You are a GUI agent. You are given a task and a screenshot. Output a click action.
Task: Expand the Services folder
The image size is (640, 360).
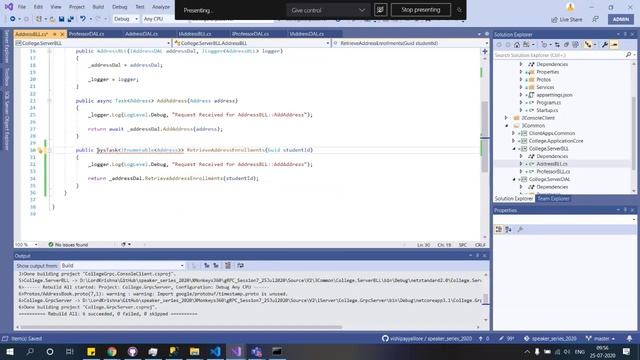pos(521,87)
